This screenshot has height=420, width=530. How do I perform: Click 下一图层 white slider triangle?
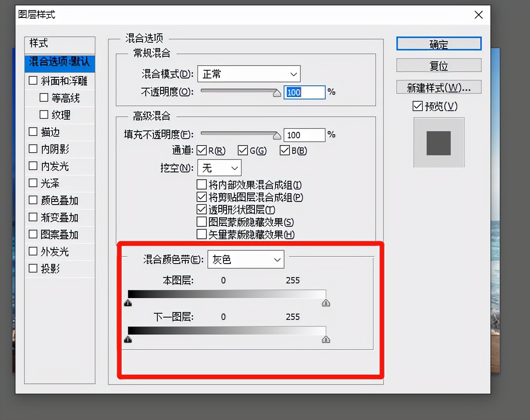click(x=326, y=340)
